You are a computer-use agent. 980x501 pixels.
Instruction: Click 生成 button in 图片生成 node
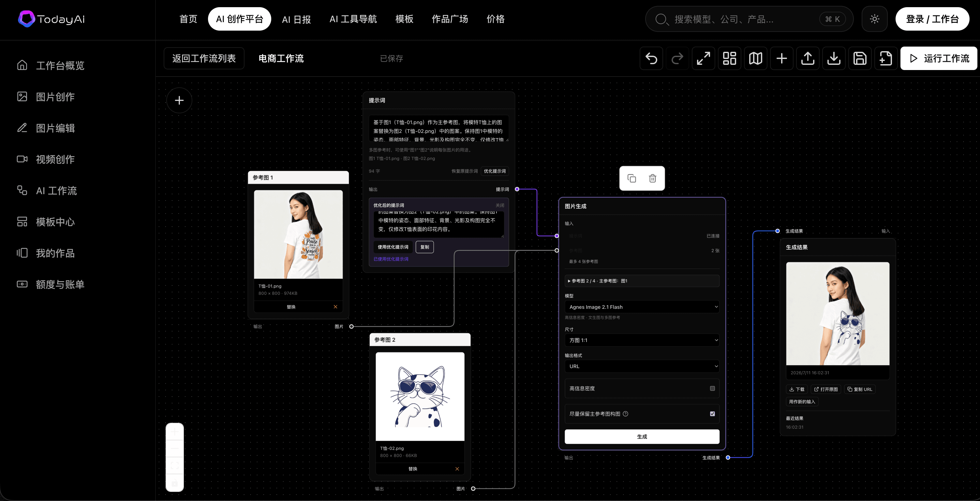click(x=642, y=437)
